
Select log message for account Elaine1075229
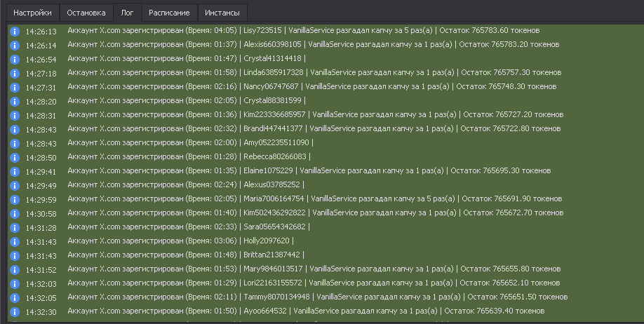pyautogui.click(x=309, y=170)
